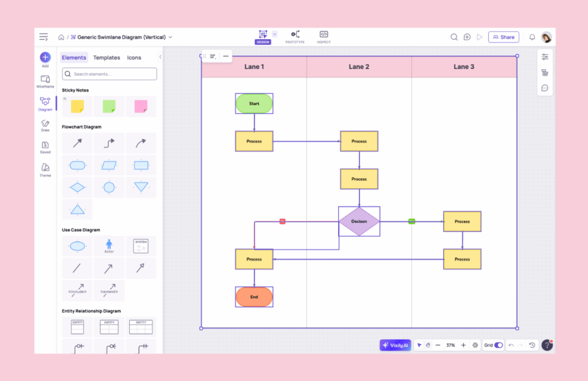
Task: Click the Add plus button in sidebar
Action: pyautogui.click(x=45, y=57)
